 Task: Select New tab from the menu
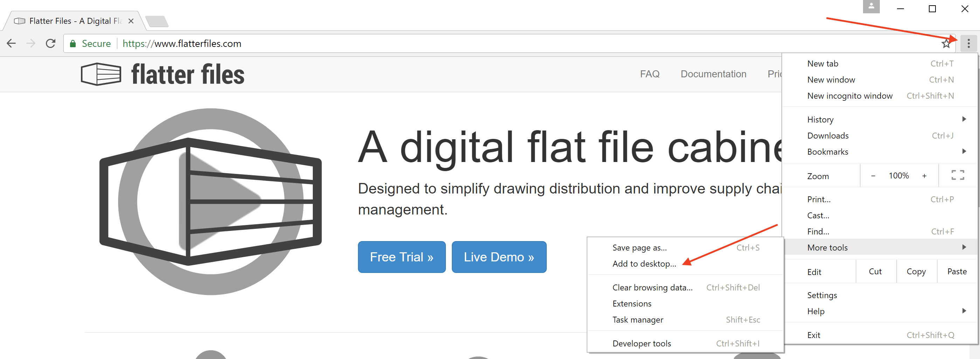tap(880, 63)
